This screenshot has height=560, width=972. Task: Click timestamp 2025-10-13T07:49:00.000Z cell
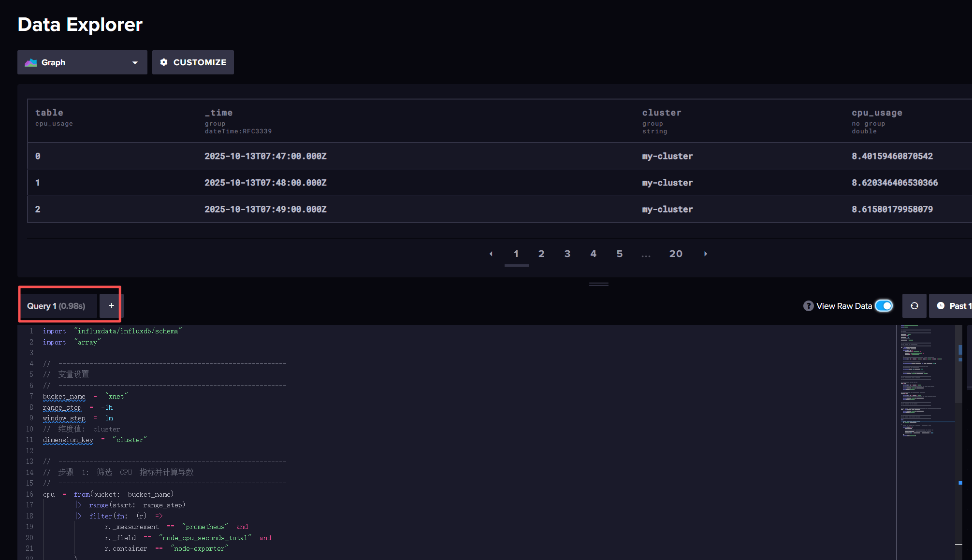[265, 209]
